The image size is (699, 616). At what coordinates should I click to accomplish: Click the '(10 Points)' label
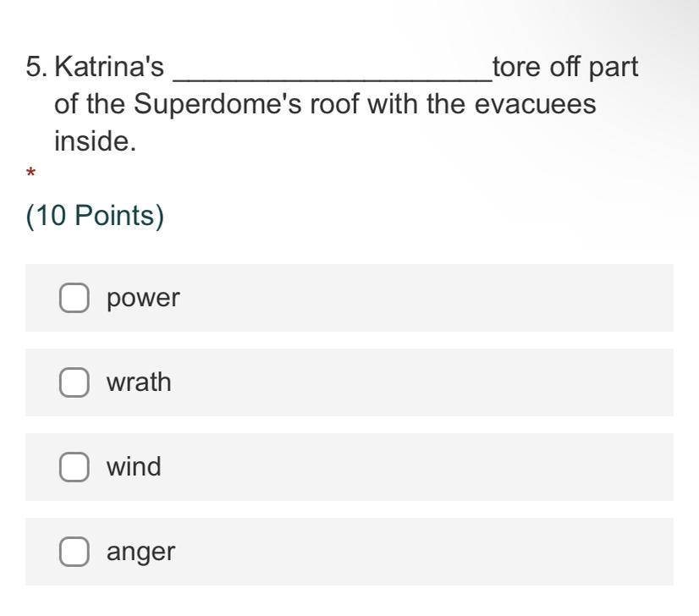(95, 216)
